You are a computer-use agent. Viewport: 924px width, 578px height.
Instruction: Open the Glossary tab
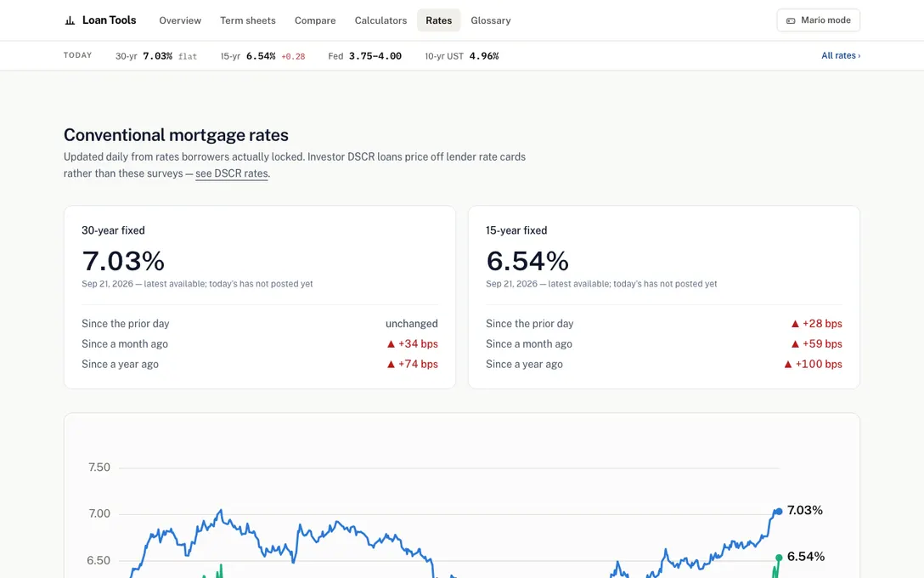coord(490,20)
